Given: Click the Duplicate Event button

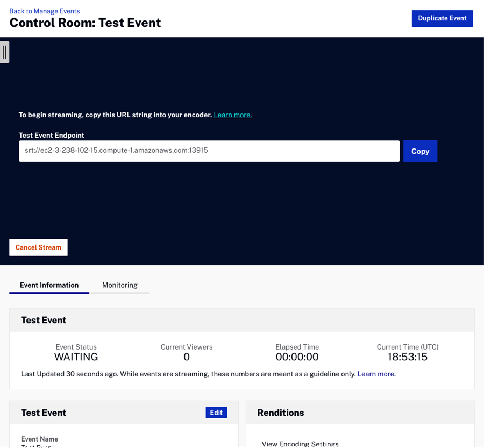Looking at the screenshot, I should pos(442,18).
